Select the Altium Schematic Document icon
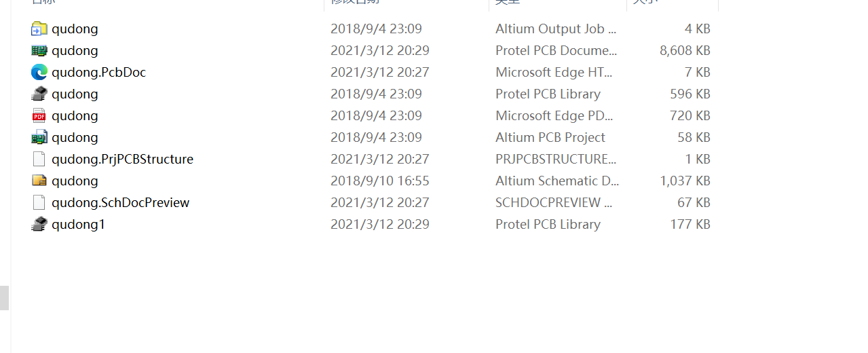This screenshot has height=353, width=868. [x=39, y=181]
